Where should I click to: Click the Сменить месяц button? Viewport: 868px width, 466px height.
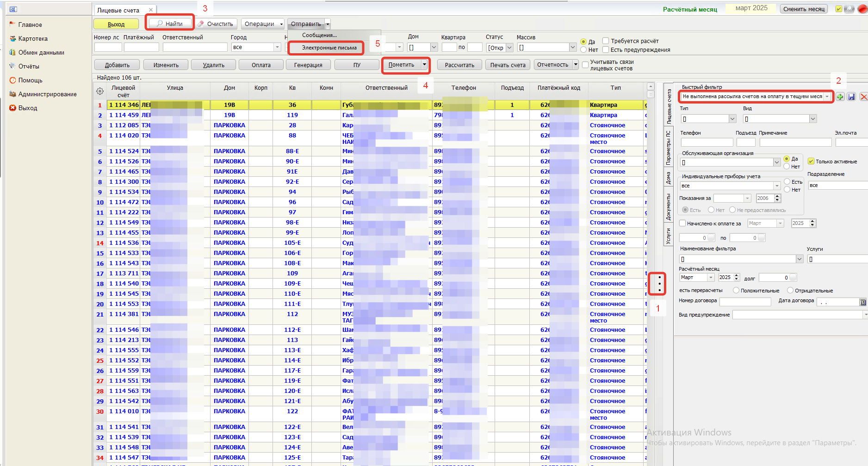pyautogui.click(x=804, y=9)
